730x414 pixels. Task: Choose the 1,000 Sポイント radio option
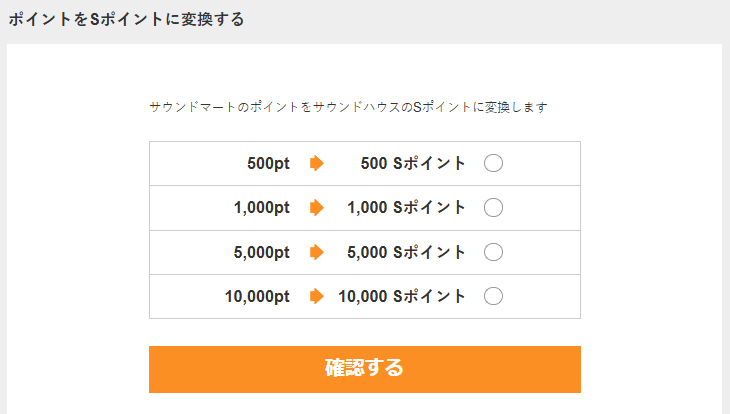click(493, 208)
